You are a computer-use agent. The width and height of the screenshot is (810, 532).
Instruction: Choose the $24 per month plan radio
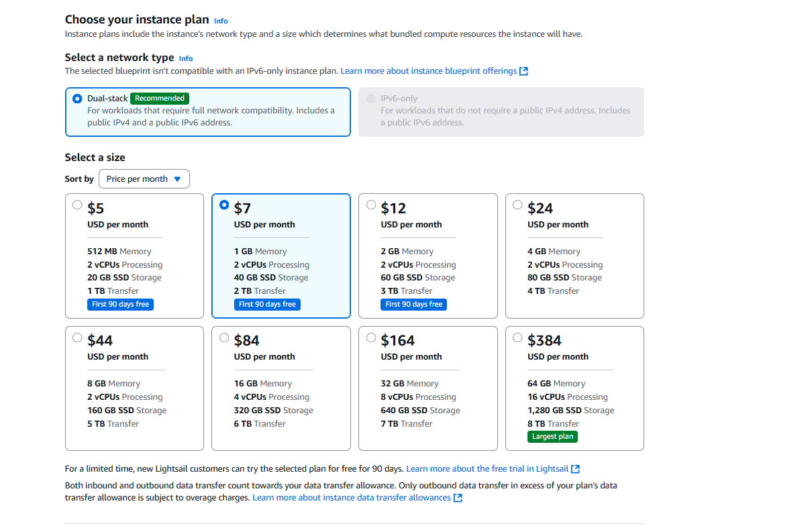[x=517, y=205]
